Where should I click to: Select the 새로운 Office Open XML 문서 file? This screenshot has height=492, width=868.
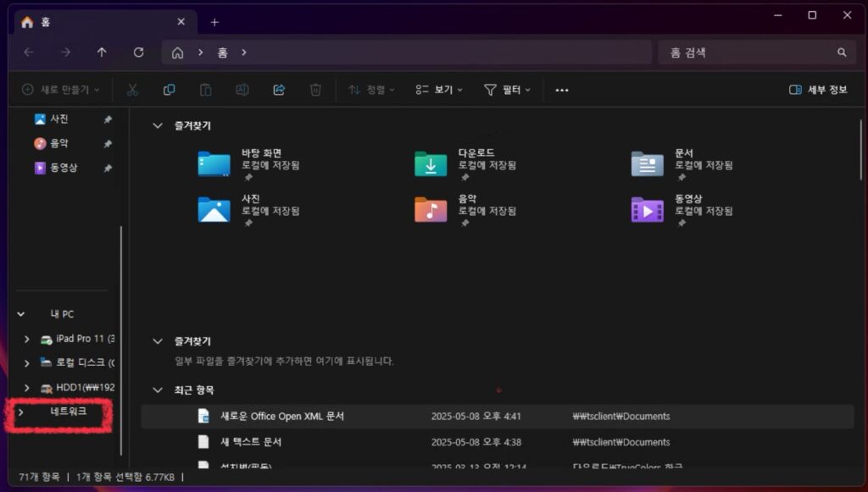pyautogui.click(x=497, y=417)
